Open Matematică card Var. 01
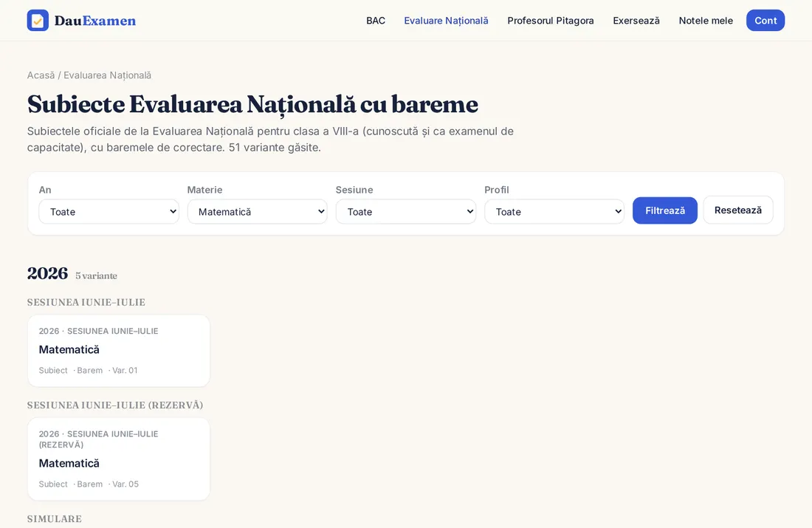The image size is (812, 528). [x=119, y=351]
